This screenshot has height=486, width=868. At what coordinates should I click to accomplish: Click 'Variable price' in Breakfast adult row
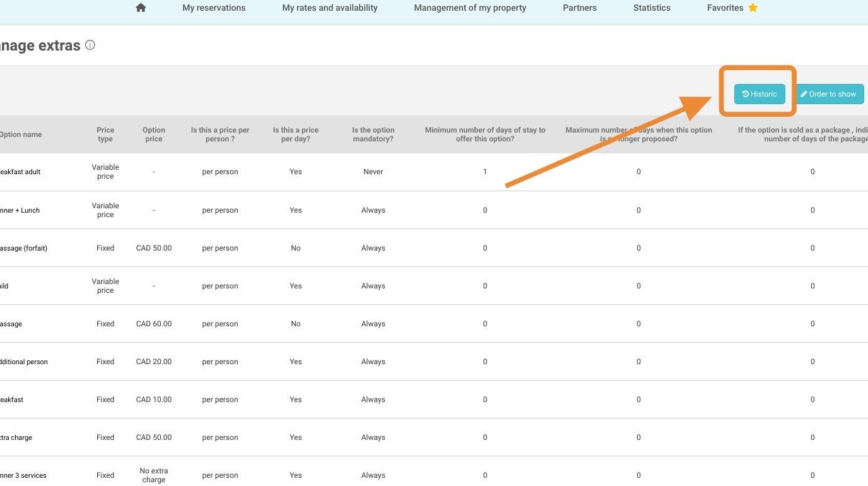pyautogui.click(x=105, y=172)
